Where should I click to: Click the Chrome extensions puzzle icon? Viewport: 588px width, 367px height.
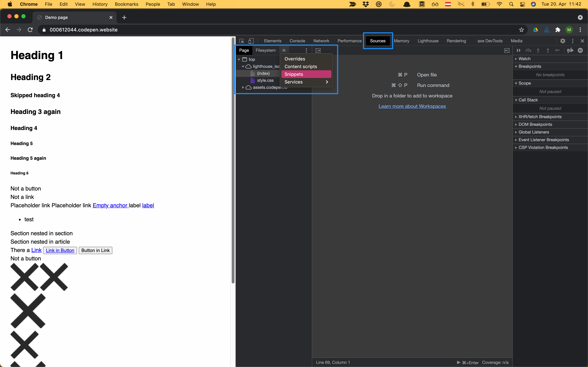[x=558, y=30]
